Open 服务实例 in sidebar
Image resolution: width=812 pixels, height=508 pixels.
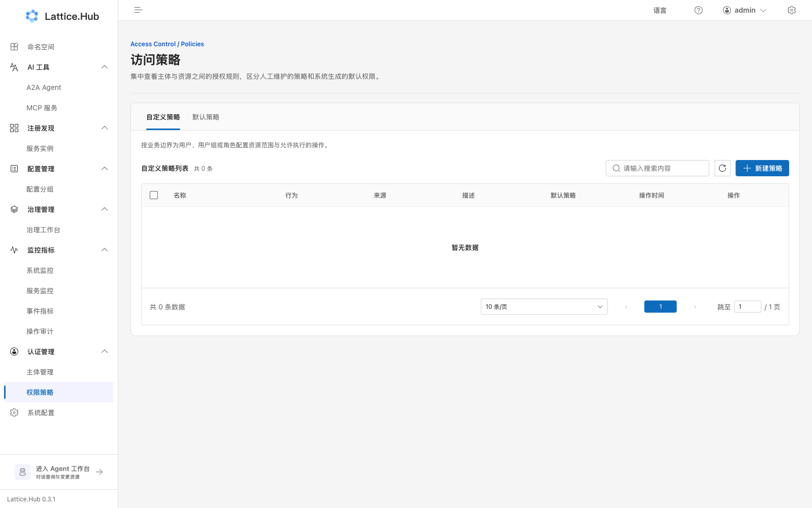click(40, 148)
